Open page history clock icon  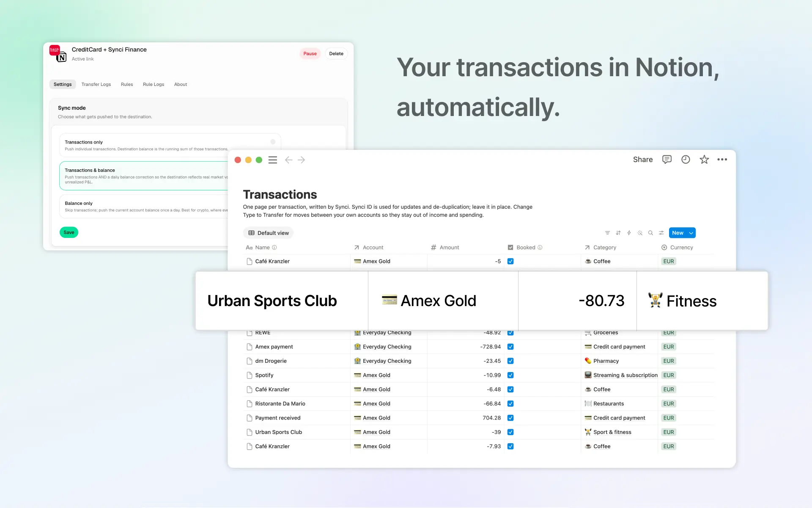click(686, 160)
